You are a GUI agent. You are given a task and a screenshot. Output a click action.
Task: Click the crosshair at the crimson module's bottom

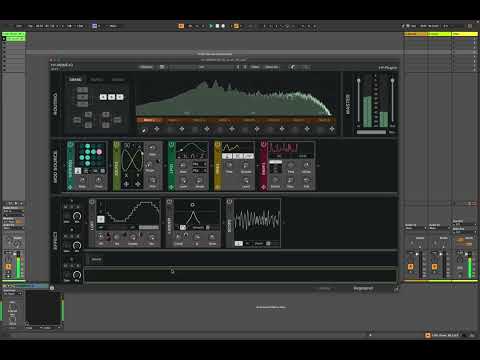(x=264, y=187)
